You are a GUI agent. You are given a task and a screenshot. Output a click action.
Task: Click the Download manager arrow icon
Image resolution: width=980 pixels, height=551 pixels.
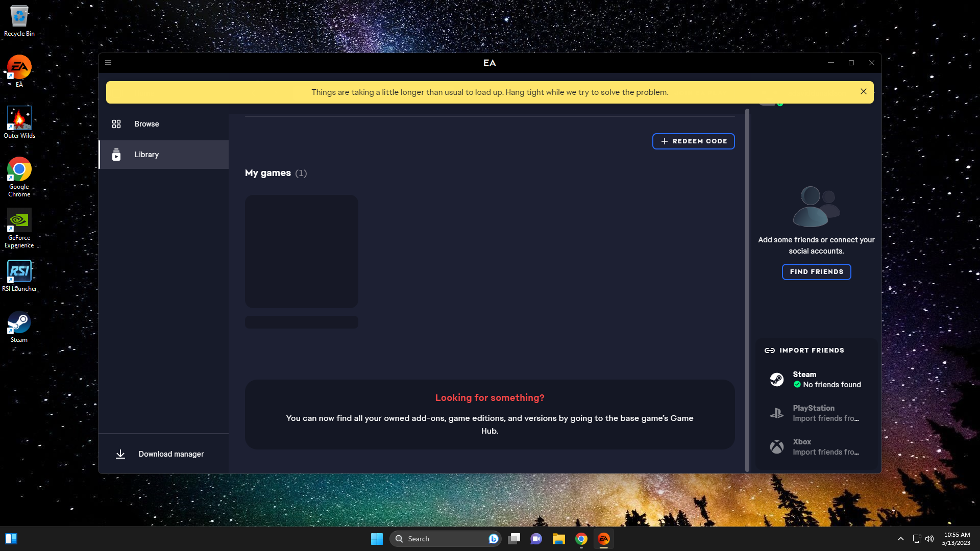pyautogui.click(x=120, y=454)
